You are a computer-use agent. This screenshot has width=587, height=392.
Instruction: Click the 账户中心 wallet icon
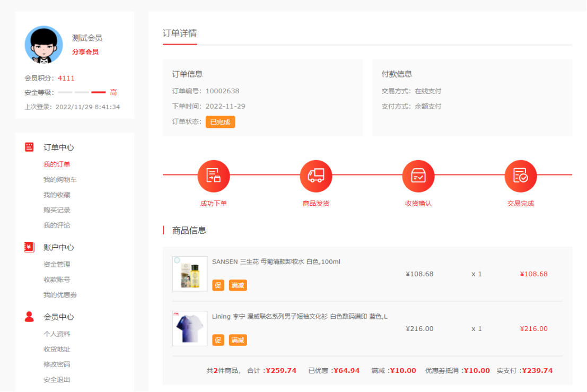click(x=29, y=247)
